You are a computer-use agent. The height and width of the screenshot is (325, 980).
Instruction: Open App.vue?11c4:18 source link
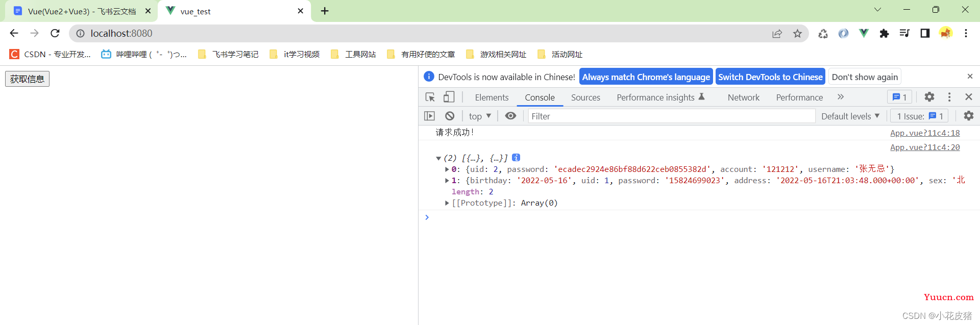click(925, 133)
